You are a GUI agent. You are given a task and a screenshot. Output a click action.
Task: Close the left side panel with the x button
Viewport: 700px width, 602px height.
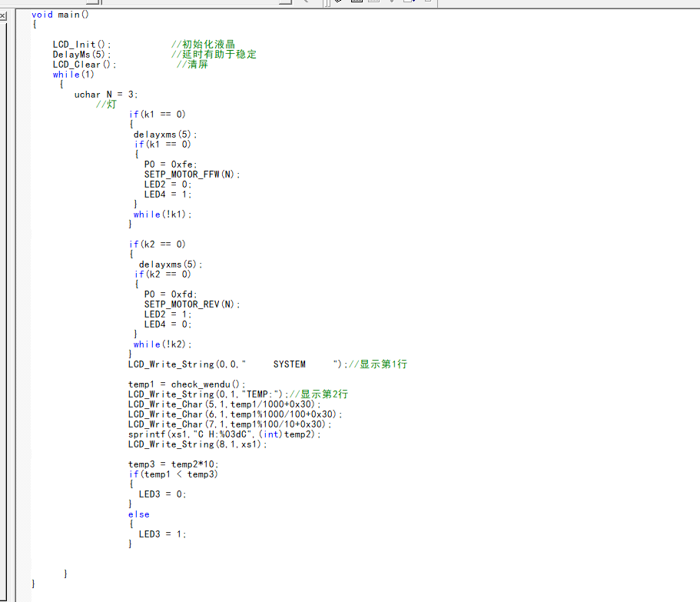[2, 16]
